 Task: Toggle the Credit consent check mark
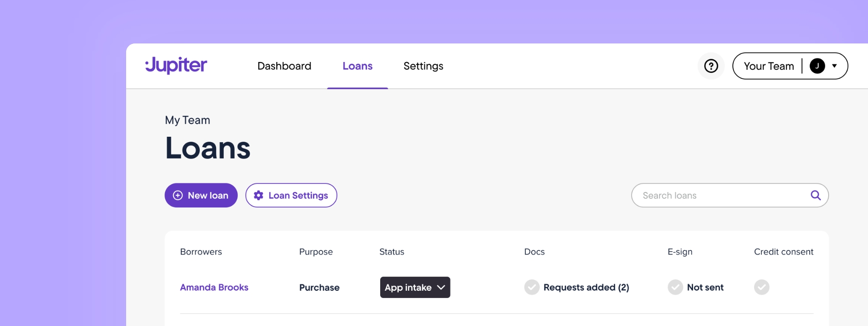[761, 287]
